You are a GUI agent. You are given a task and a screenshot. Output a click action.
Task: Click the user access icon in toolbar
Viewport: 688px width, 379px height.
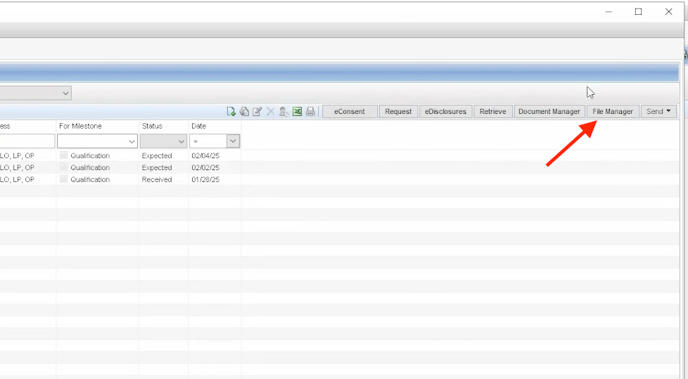(x=284, y=111)
